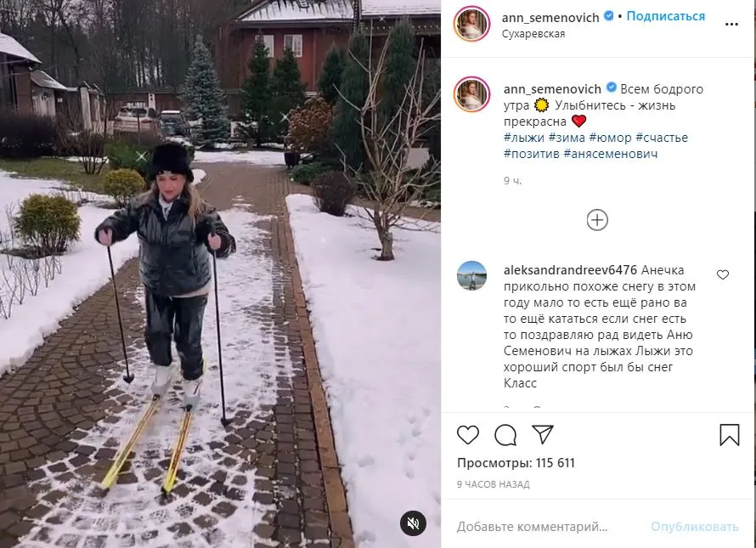Open aleksandrandreev6476 commenter avatar
Viewport: 756px width, 548px height.
tap(471, 275)
